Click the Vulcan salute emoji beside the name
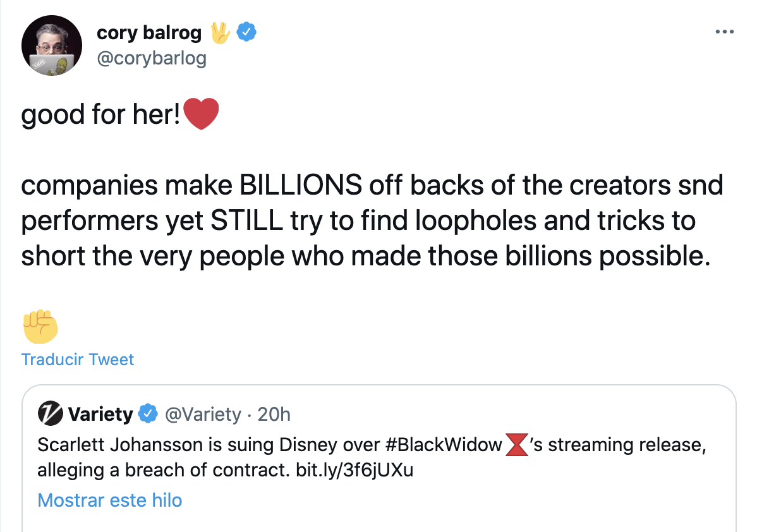Screen dimensions: 757x532 coord(221,32)
